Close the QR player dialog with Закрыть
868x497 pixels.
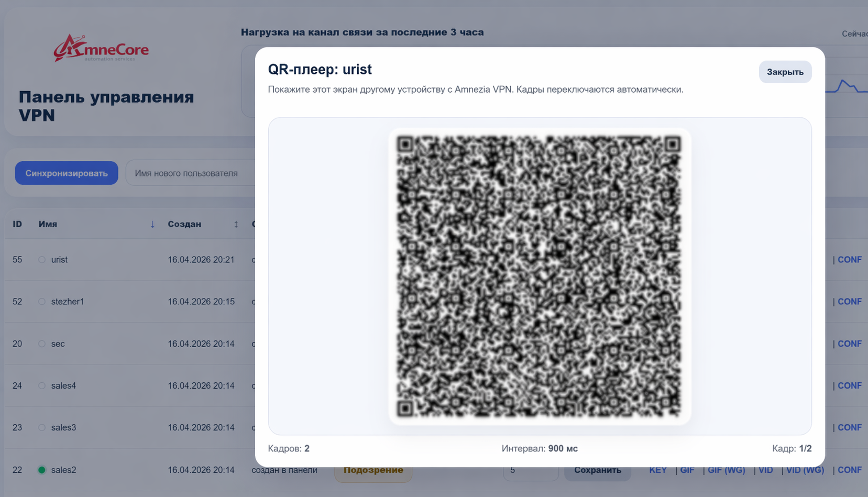coord(785,72)
